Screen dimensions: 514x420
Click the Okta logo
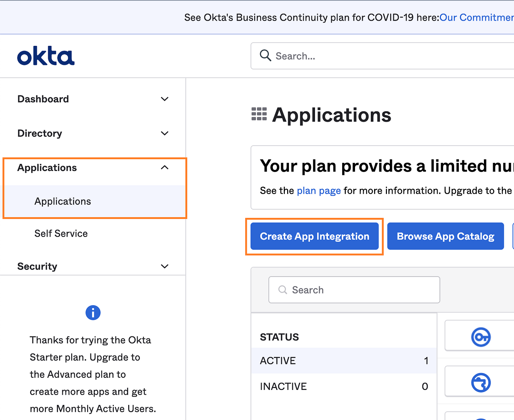[x=46, y=56]
